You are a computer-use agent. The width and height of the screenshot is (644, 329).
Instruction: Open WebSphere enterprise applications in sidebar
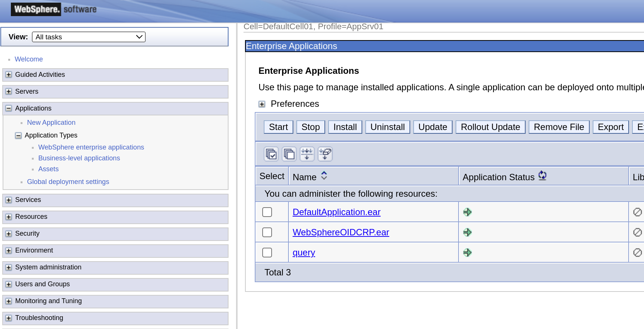pyautogui.click(x=91, y=147)
